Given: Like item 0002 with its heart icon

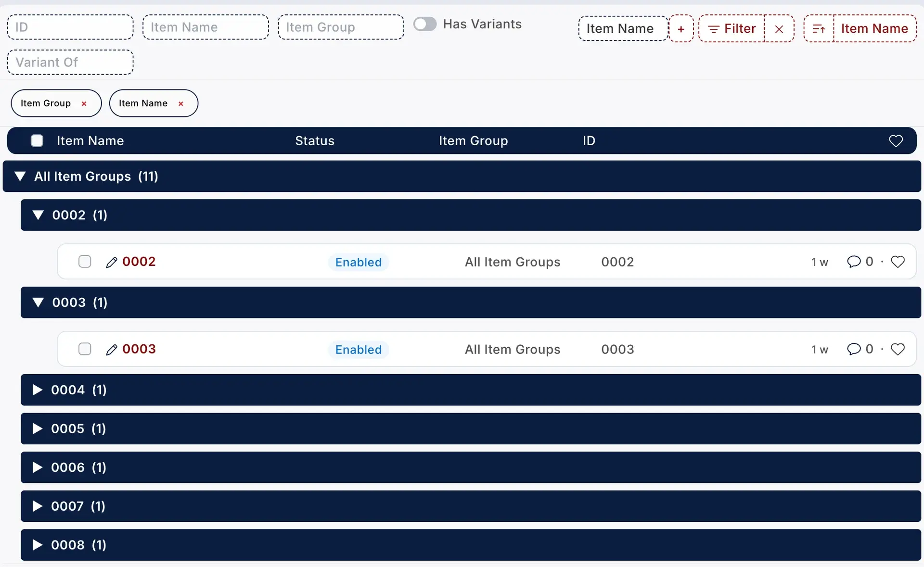Looking at the screenshot, I should coord(898,262).
